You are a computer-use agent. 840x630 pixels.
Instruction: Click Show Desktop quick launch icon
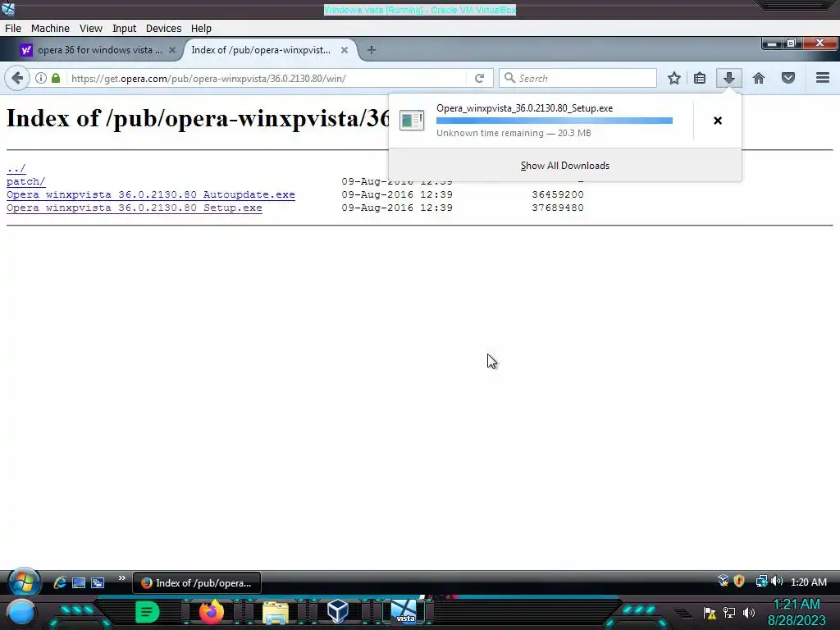[79, 582]
